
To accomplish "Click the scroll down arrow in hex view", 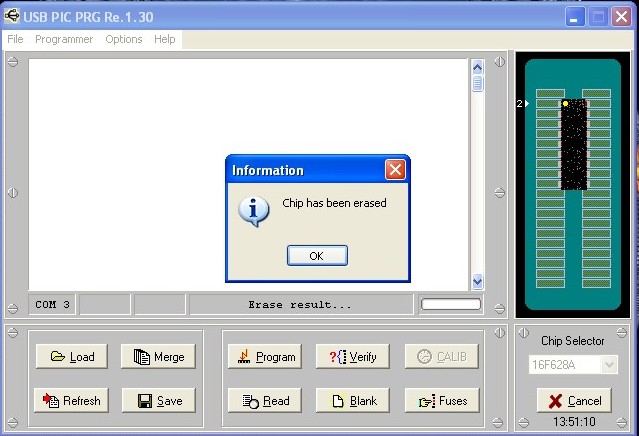I will (x=477, y=282).
